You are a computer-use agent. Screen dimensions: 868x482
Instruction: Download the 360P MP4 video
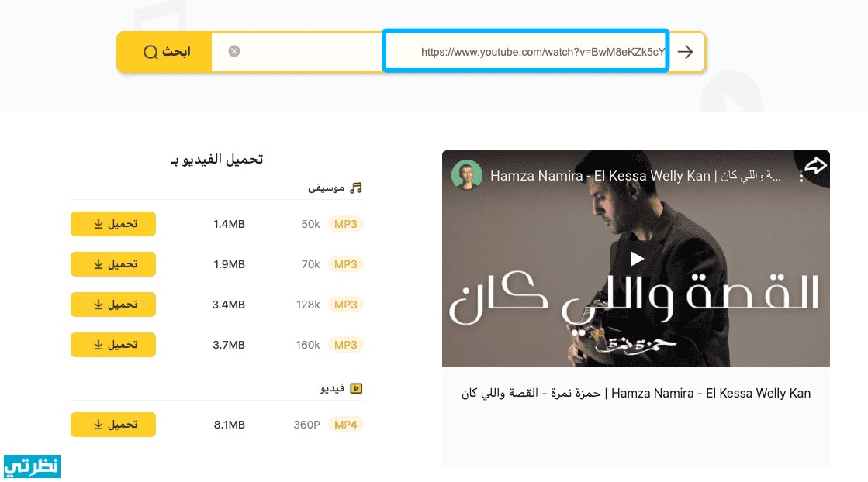(113, 425)
